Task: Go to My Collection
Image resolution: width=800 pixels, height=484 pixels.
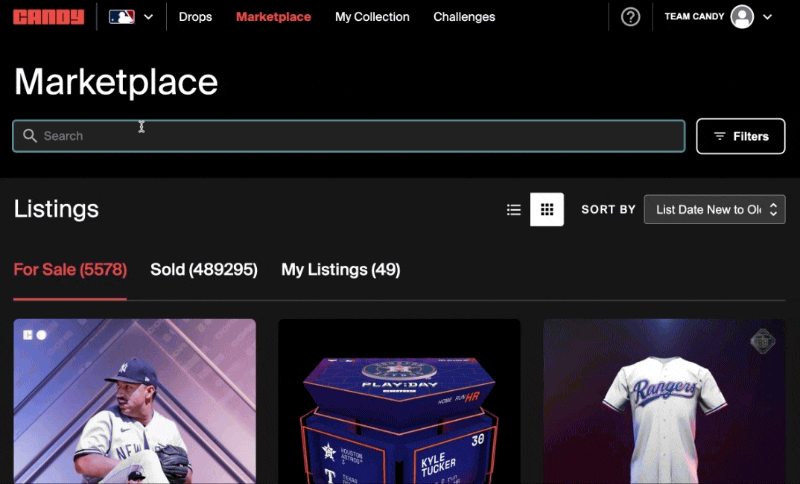Action: (x=372, y=17)
